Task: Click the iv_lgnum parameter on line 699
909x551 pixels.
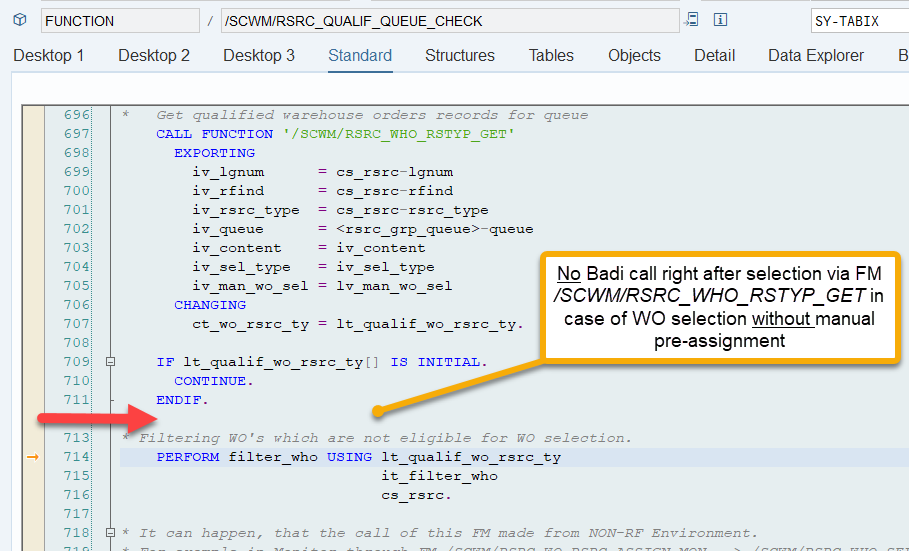Action: pyautogui.click(x=228, y=172)
